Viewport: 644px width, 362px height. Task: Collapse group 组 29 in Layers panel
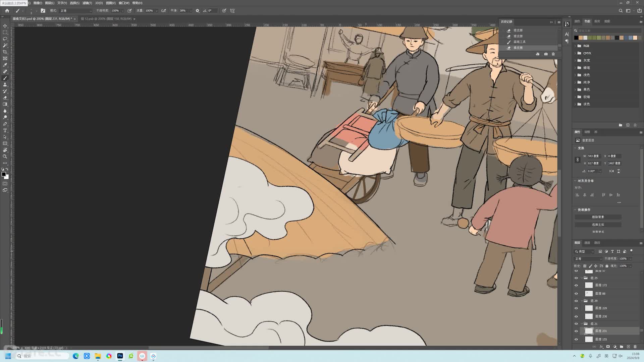coord(582,301)
